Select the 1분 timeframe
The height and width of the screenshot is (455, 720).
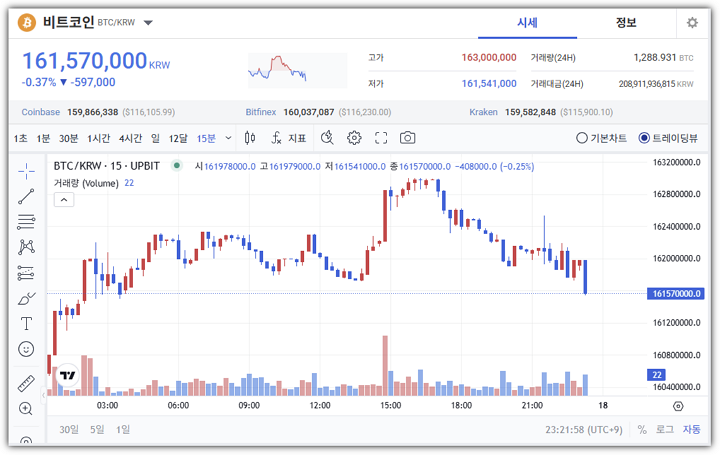(43, 138)
